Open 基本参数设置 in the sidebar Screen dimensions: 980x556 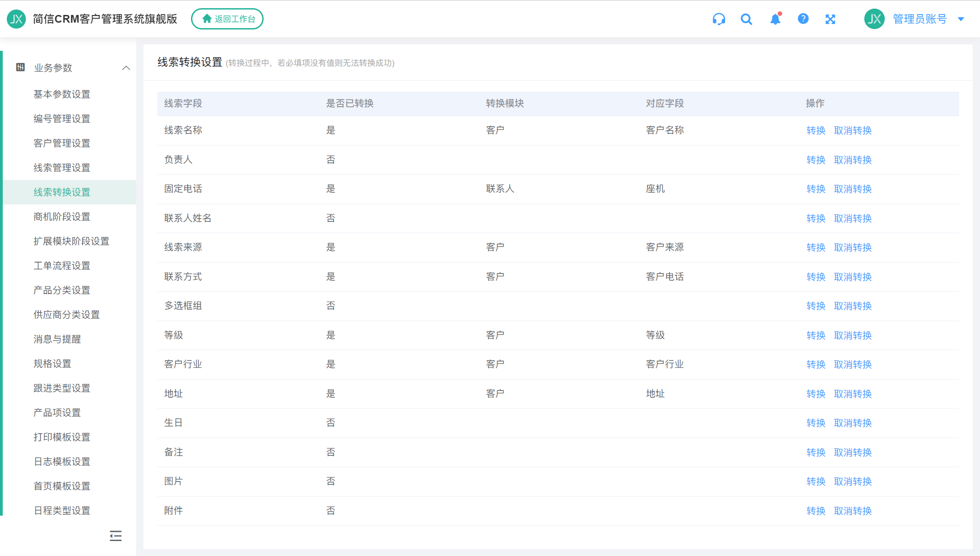point(62,94)
